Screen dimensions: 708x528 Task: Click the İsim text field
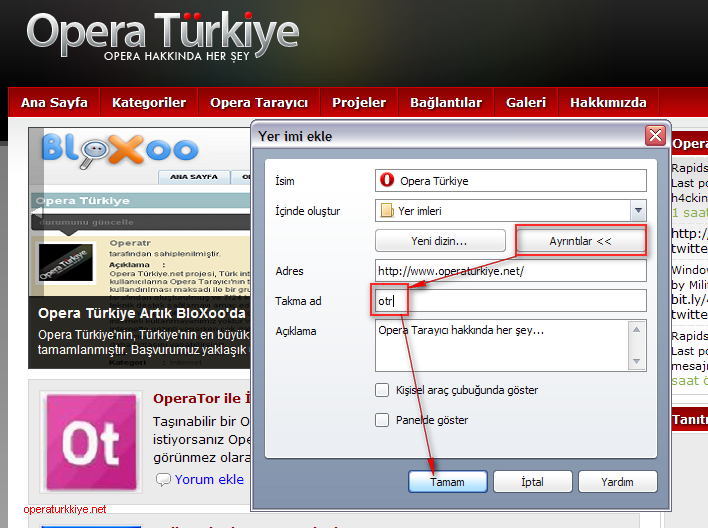[x=511, y=180]
